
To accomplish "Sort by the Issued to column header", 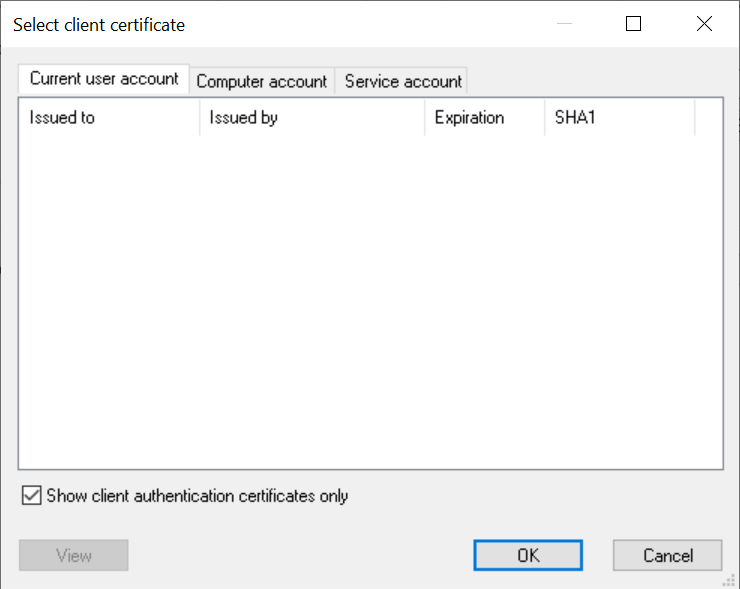I will (x=108, y=117).
